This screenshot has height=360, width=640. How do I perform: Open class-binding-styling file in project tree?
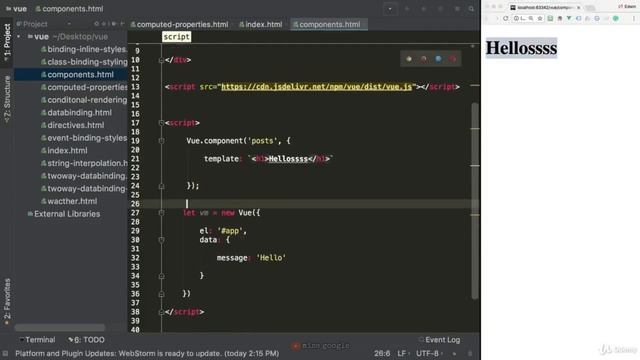(84, 62)
